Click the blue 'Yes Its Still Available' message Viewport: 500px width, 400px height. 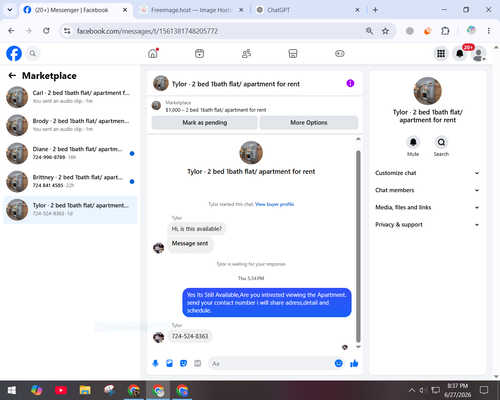pos(267,303)
